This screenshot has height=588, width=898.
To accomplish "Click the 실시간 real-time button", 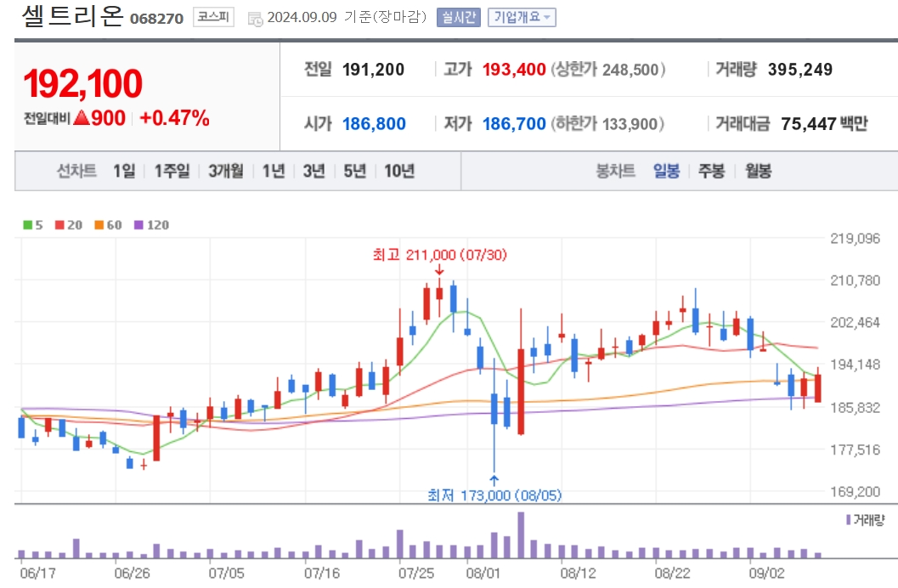I will [x=458, y=17].
